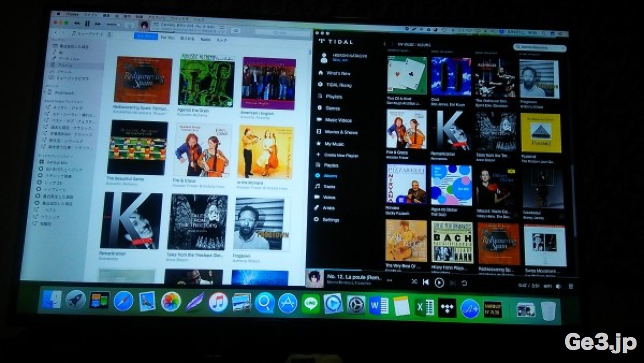Skip to next track in TIDAL
Viewport: 644px width, 363px height.
coord(453,282)
